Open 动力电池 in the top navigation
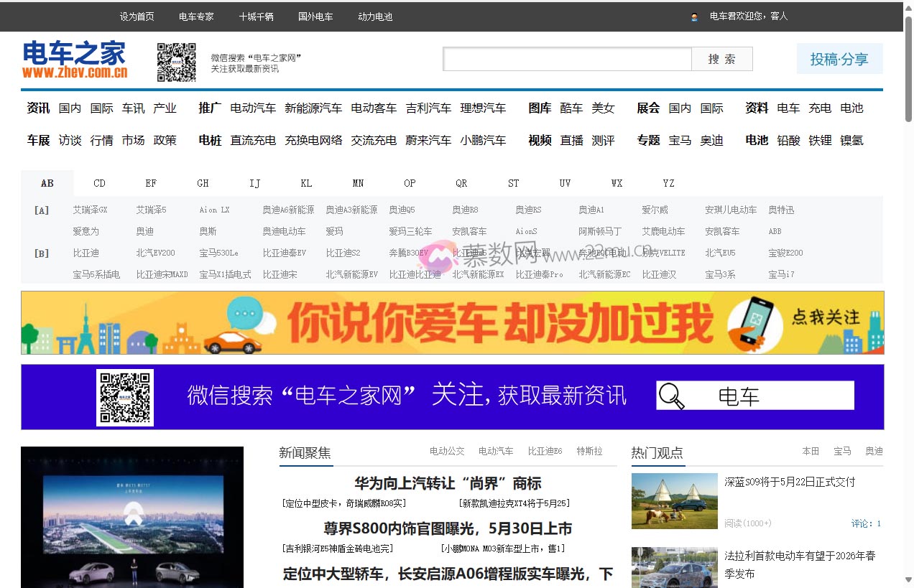 click(375, 17)
